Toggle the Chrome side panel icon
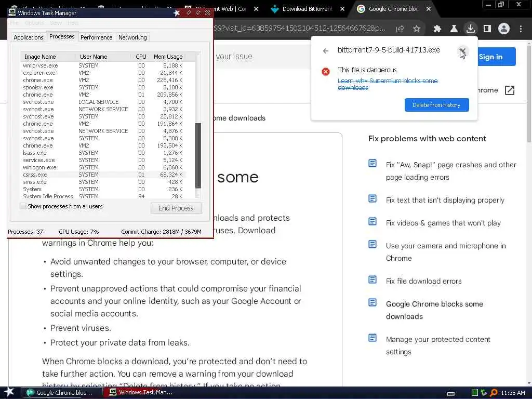This screenshot has height=399, width=532. coord(487,29)
